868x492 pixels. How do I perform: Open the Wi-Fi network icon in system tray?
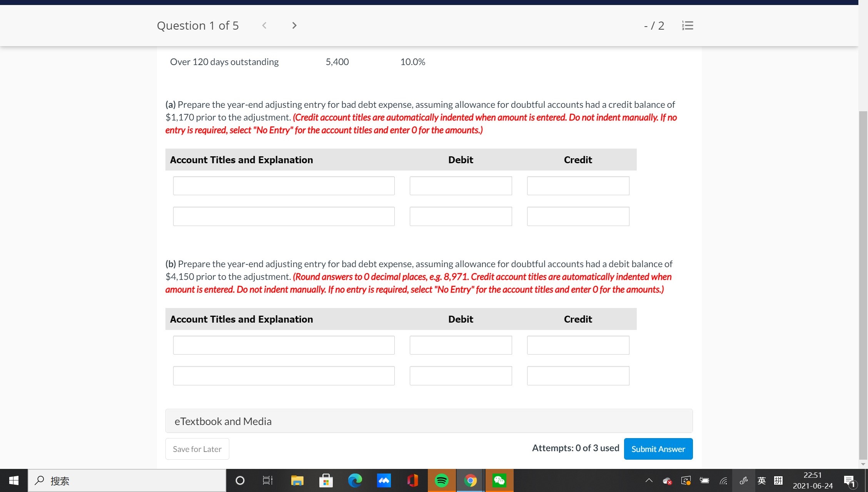[723, 480]
